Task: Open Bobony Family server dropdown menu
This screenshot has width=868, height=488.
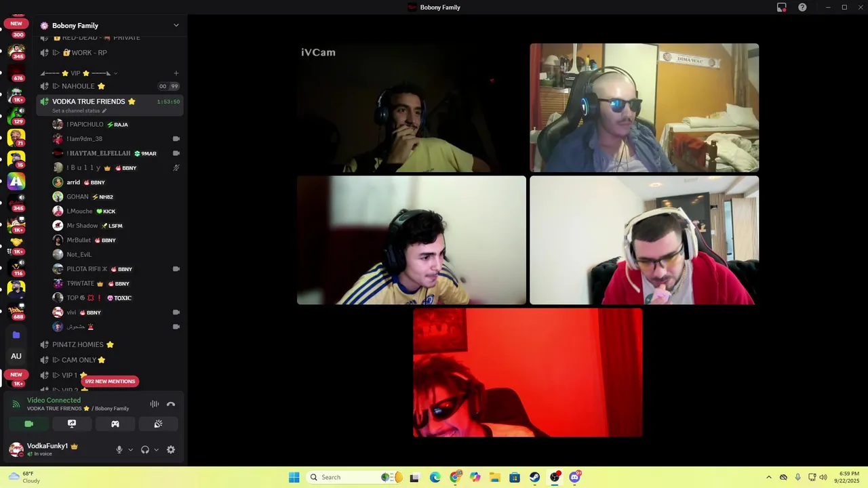Action: click(x=176, y=26)
